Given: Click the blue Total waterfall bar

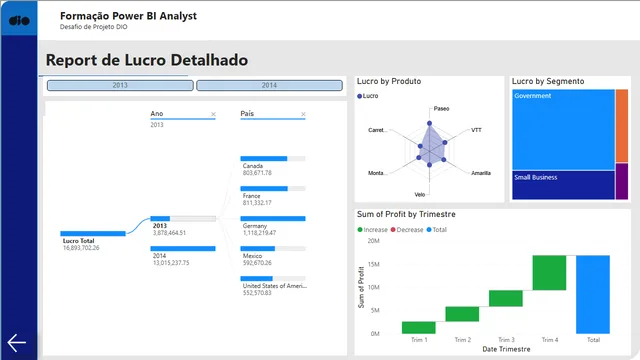Looking at the screenshot, I should point(593,294).
